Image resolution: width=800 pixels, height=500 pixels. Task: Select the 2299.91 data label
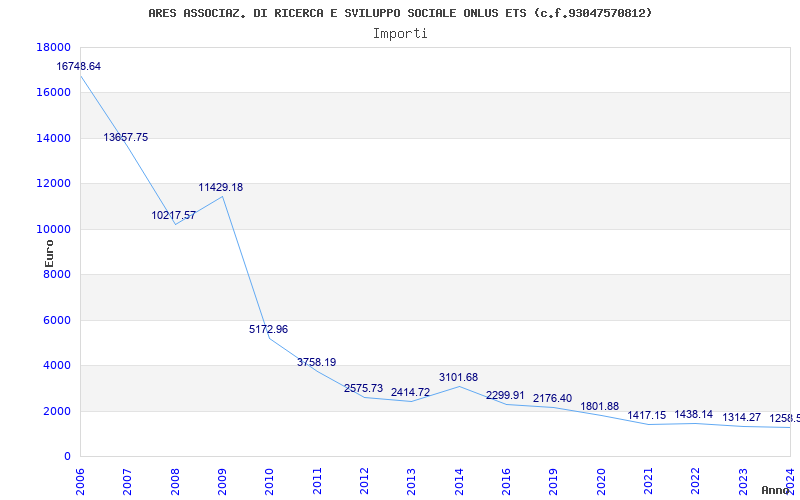[x=505, y=395]
